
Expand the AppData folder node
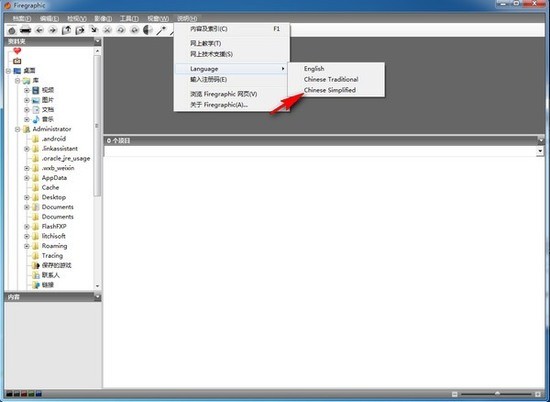27,178
